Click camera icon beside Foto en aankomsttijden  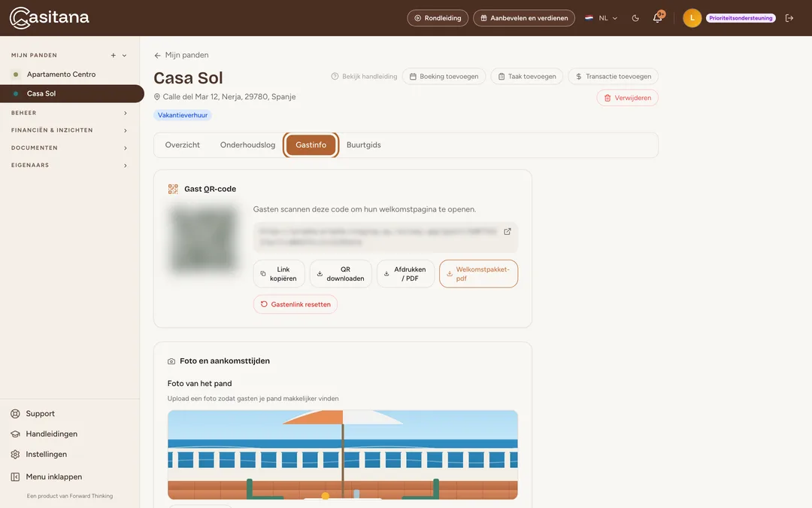(x=171, y=361)
